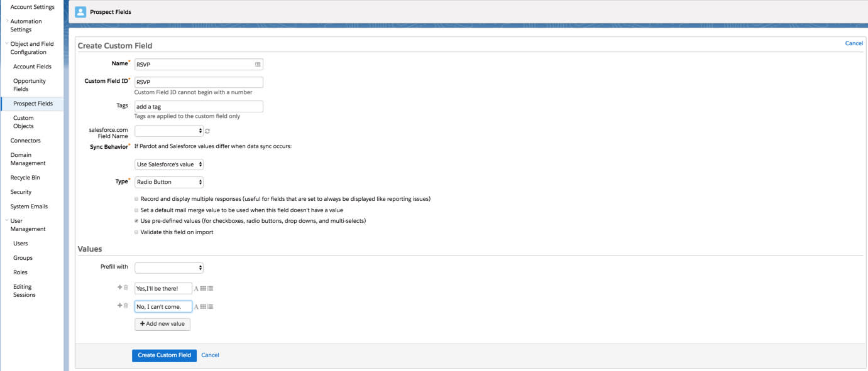Viewport: 868px width, 371px height.
Task: Click the grid icon beside "No, I can't come."
Action: click(x=203, y=307)
